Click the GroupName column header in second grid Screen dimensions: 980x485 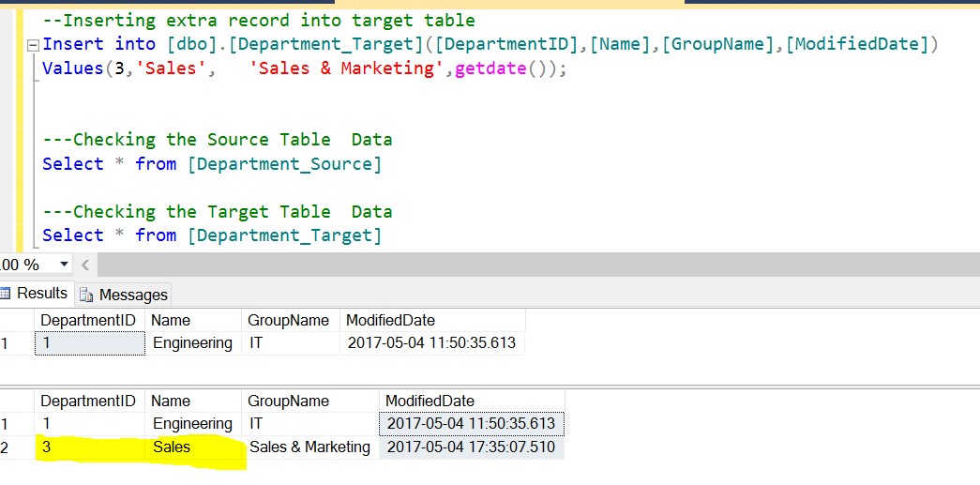point(288,401)
